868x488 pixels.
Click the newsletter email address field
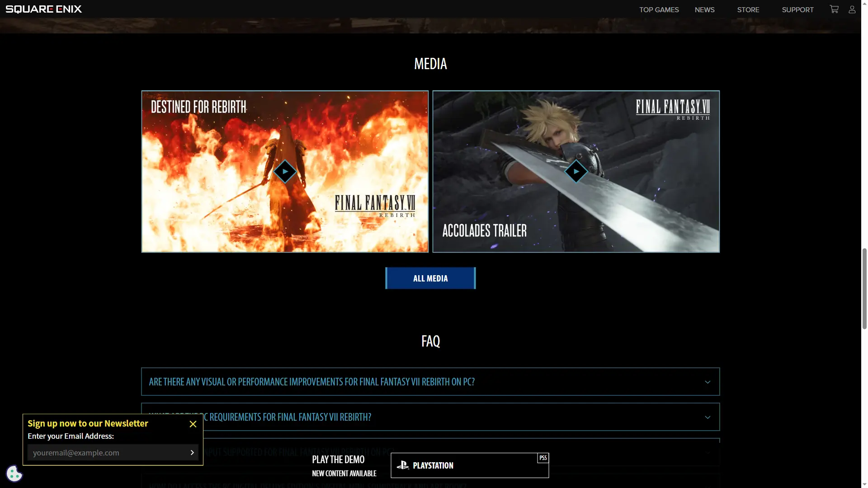[x=106, y=452]
